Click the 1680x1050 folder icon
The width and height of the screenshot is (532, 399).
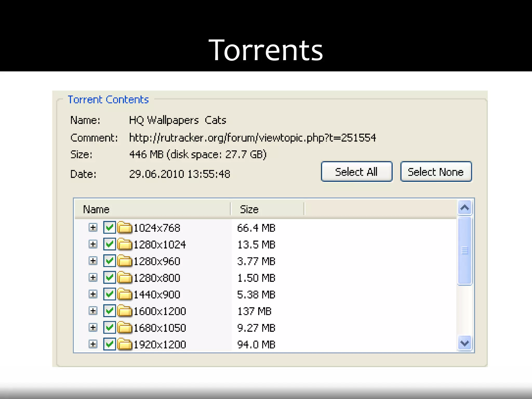click(125, 328)
